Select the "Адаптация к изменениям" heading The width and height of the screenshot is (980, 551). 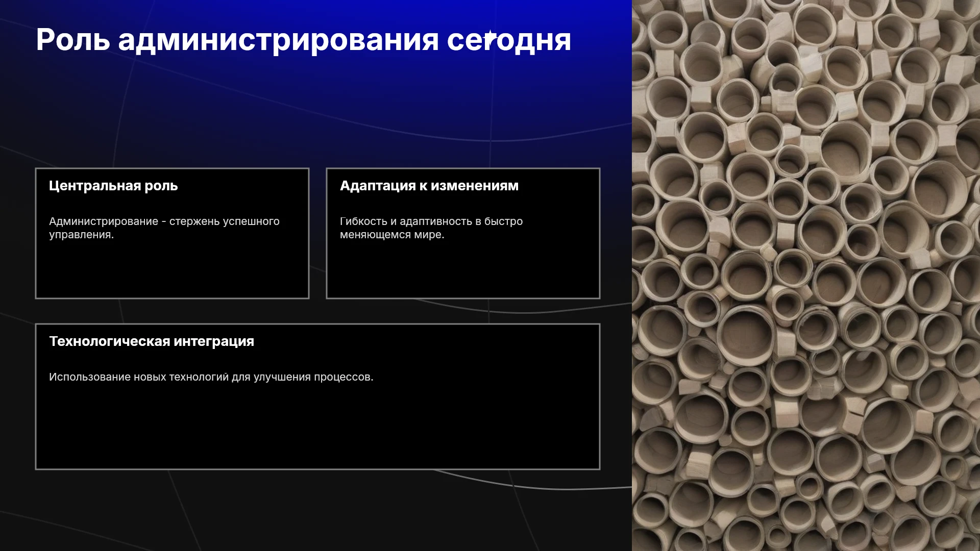[429, 186]
